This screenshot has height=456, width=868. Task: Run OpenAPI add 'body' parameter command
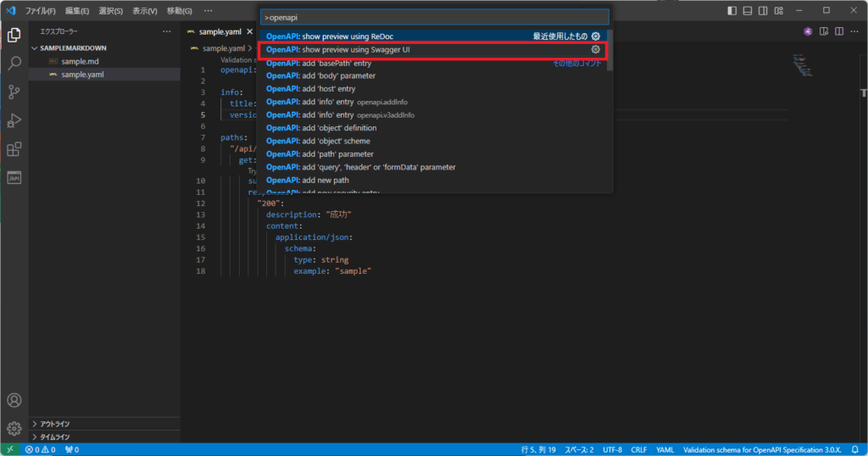pos(433,75)
